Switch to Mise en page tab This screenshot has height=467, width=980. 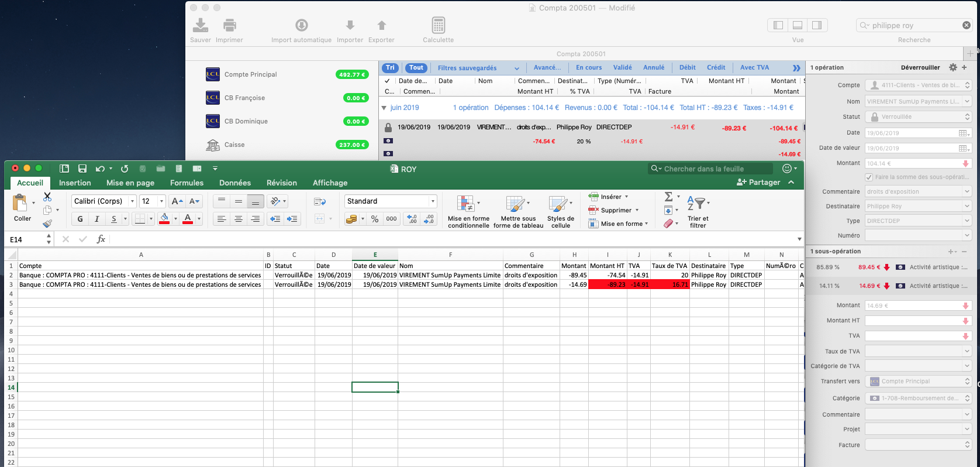click(130, 183)
